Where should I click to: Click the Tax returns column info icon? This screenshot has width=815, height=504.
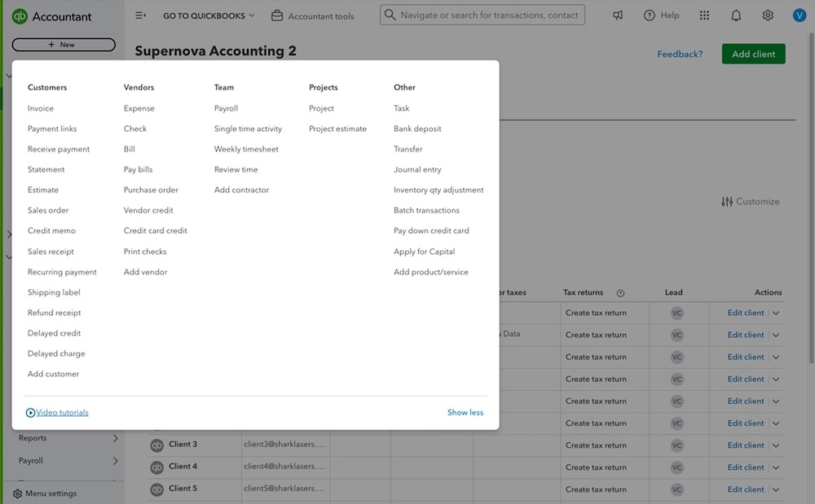[x=619, y=291]
